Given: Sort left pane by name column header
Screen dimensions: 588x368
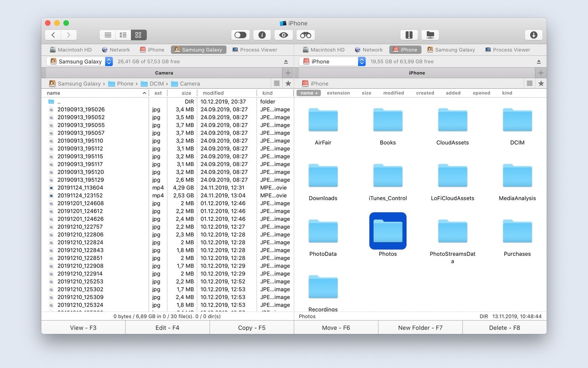Looking at the screenshot, I should pos(96,93).
